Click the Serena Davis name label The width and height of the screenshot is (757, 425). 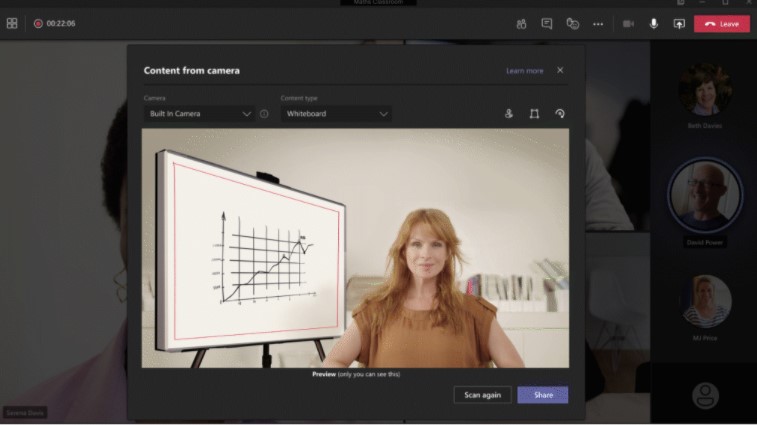pyautogui.click(x=25, y=413)
